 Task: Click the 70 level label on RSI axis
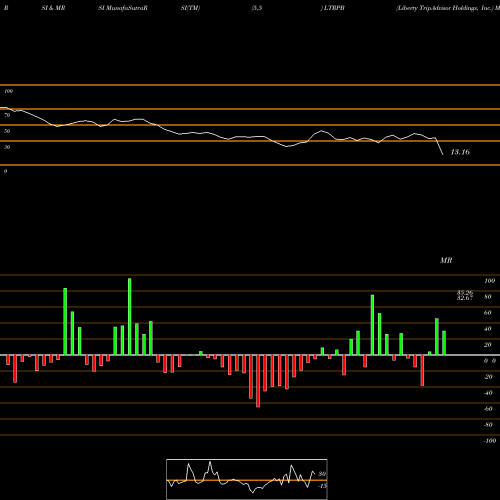[7, 115]
